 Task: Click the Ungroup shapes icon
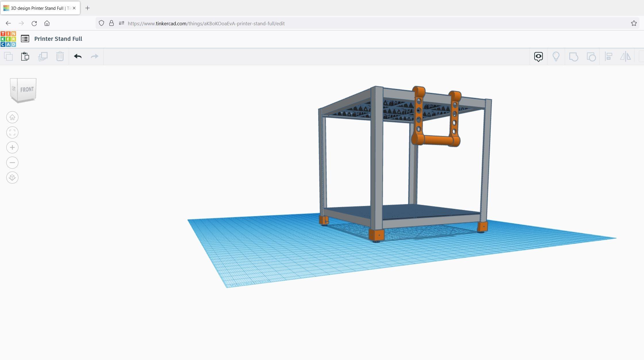(591, 57)
